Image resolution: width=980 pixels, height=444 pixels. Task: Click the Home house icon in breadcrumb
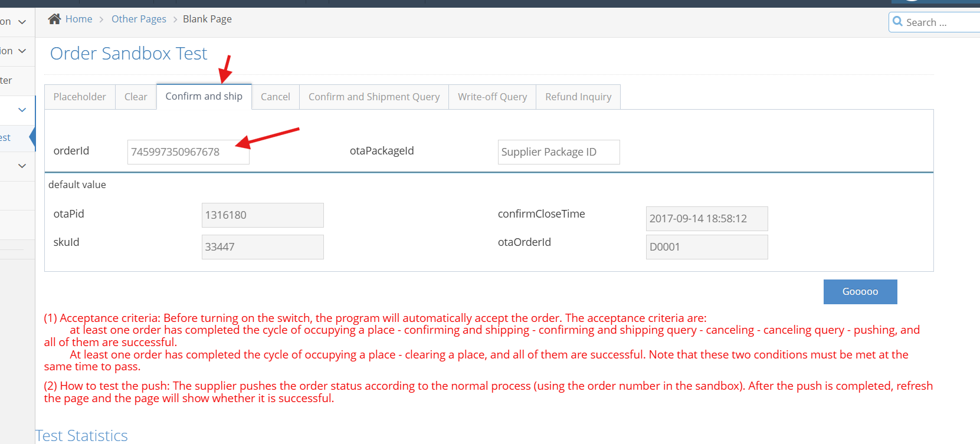[54, 19]
